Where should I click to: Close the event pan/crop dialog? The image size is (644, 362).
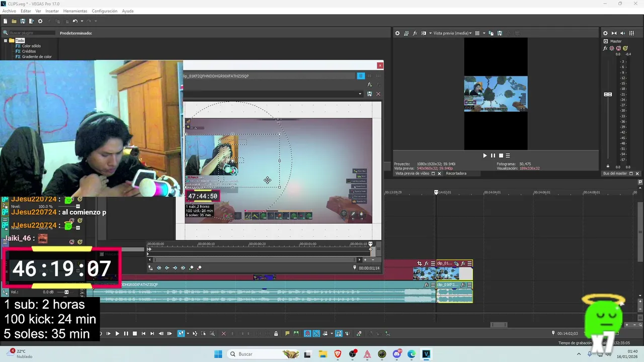380,65
